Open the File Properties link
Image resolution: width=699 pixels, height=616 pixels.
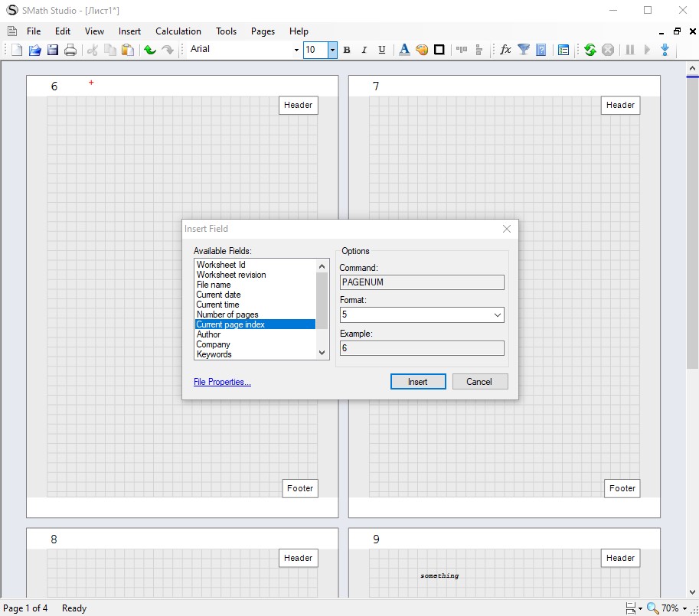pyautogui.click(x=222, y=382)
